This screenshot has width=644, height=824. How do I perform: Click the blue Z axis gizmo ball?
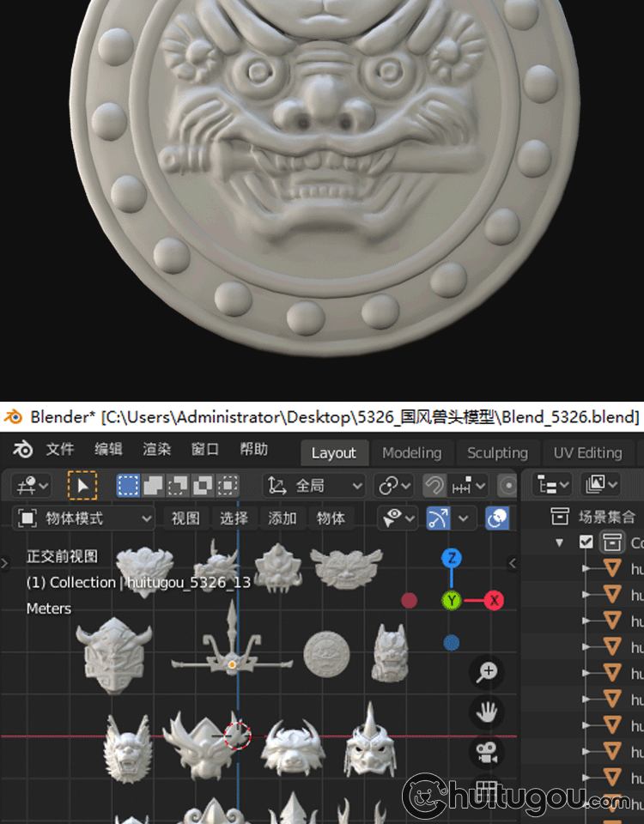(x=452, y=558)
